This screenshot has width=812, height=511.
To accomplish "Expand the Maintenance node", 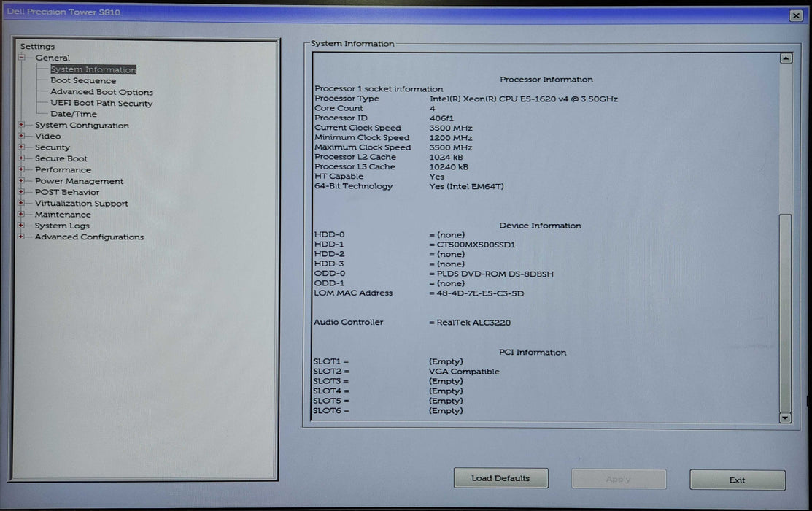I will [21, 214].
